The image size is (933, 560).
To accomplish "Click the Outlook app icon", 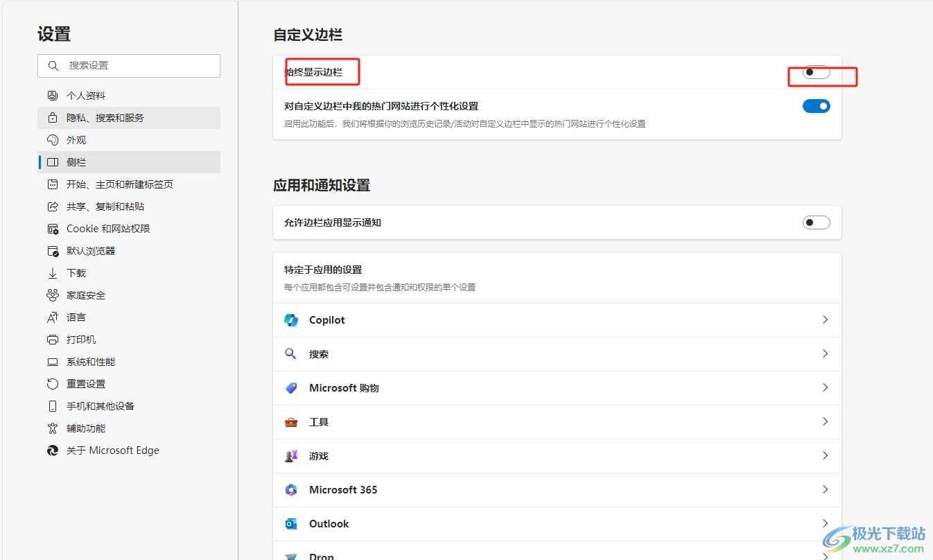I will click(x=291, y=524).
